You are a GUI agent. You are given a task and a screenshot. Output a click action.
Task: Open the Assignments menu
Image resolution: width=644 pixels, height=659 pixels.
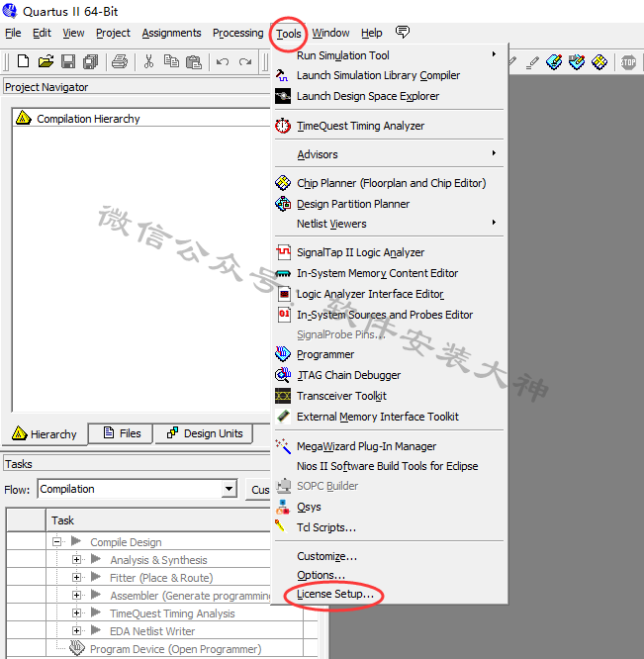point(171,33)
